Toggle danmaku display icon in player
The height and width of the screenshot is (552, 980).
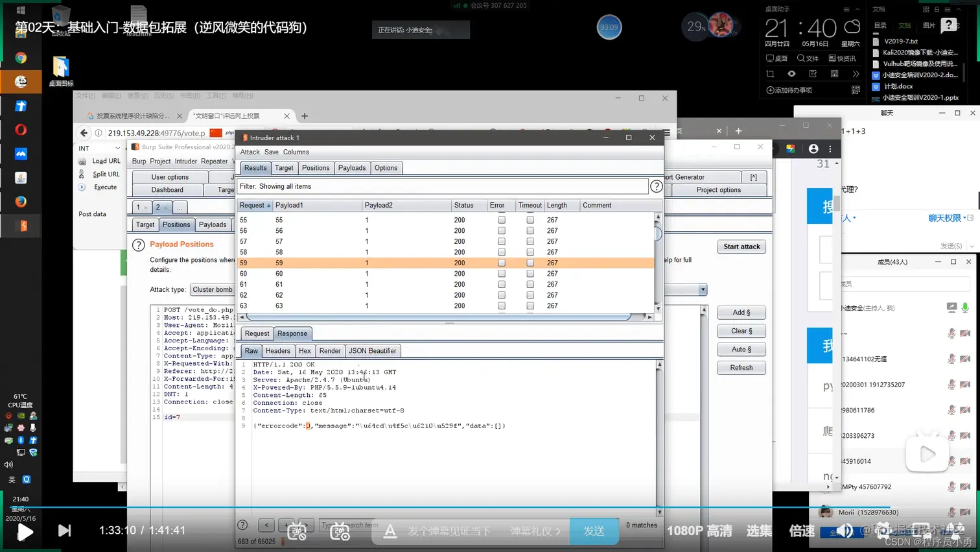(x=297, y=531)
